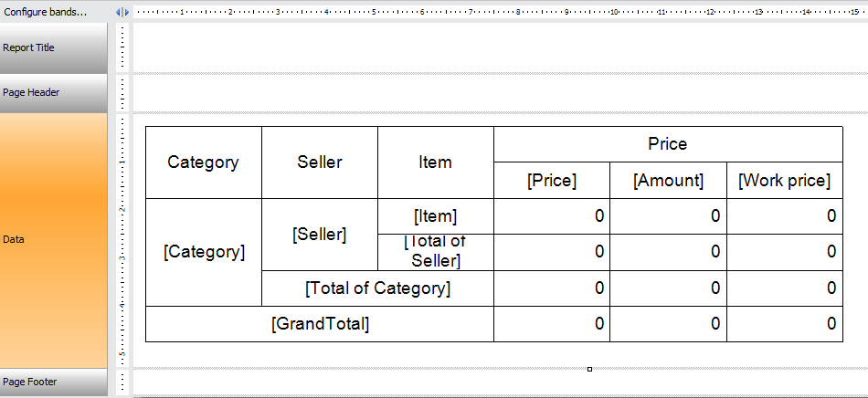
Task: Click the horizontal ruler at mark 5
Action: [x=375, y=12]
